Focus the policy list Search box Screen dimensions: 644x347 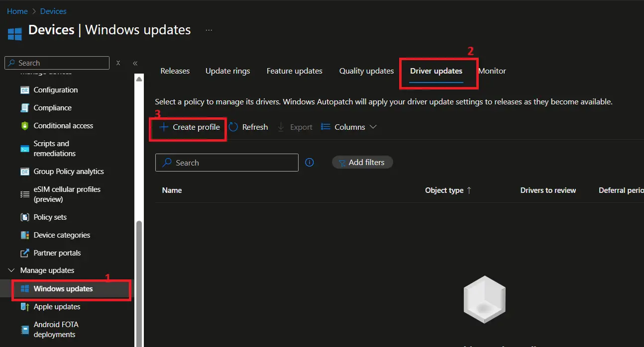point(227,163)
